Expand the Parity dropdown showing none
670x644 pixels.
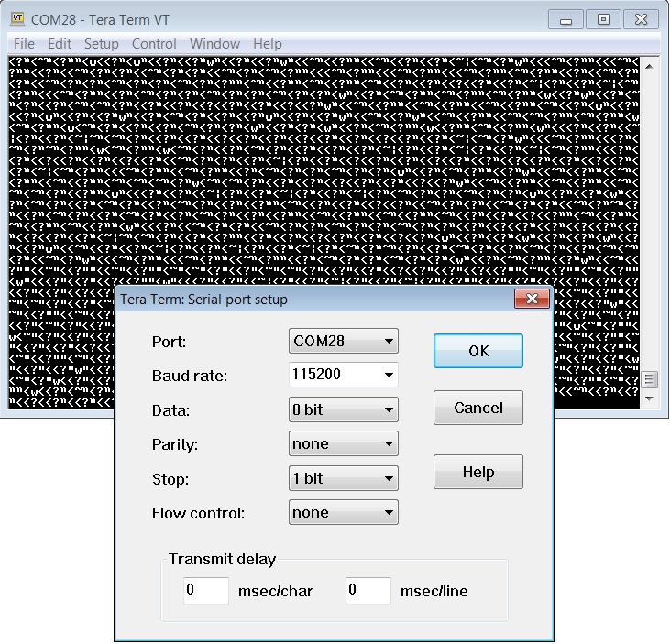point(344,443)
